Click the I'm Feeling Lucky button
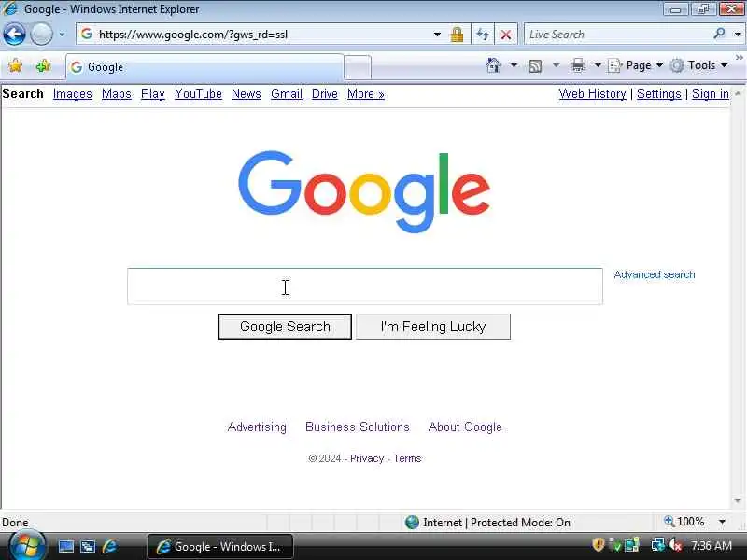 (433, 327)
